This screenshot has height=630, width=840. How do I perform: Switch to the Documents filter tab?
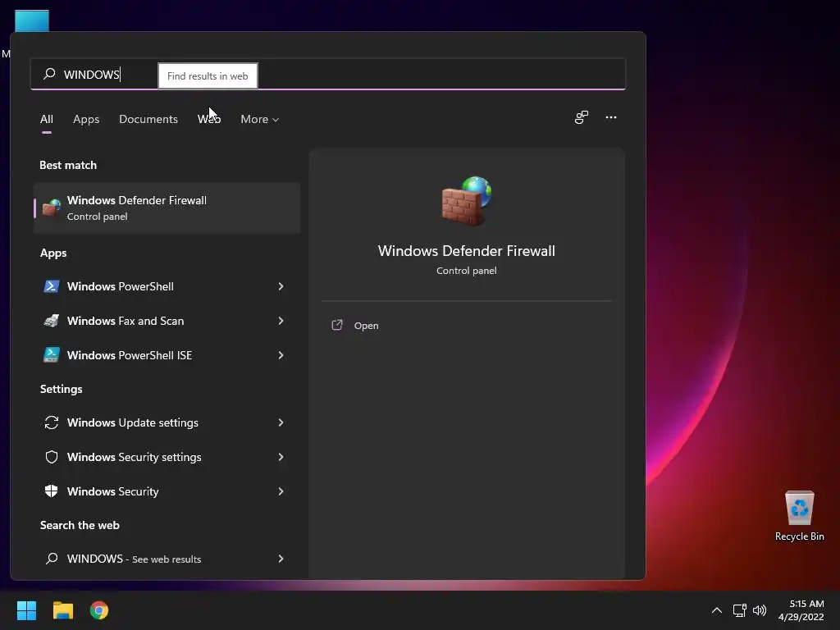coord(148,119)
